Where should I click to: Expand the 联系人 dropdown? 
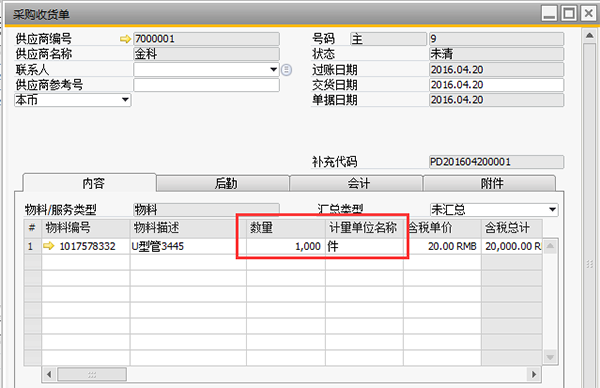(x=273, y=70)
